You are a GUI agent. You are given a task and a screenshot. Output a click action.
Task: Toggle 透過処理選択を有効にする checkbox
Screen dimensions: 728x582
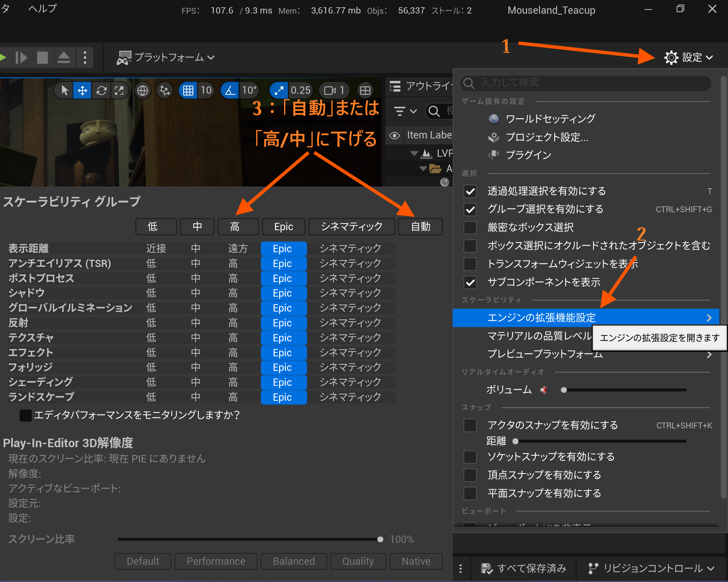click(x=470, y=191)
